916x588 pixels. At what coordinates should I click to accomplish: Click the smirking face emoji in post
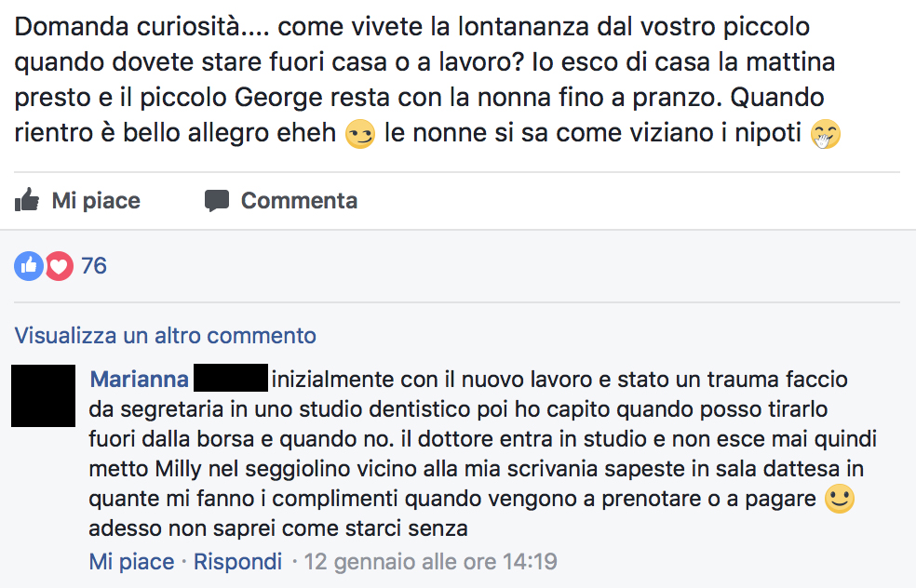click(360, 134)
